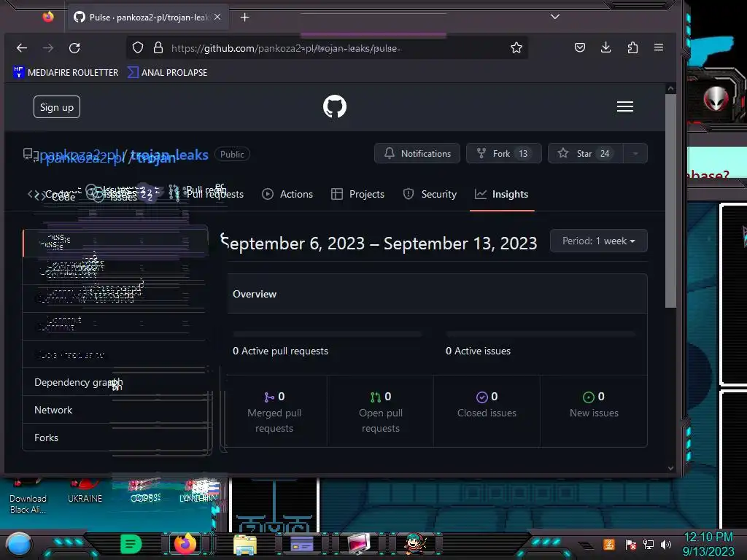Close the Pulse trojan-leaks tab
This screenshot has width=747, height=560.
coord(217,17)
